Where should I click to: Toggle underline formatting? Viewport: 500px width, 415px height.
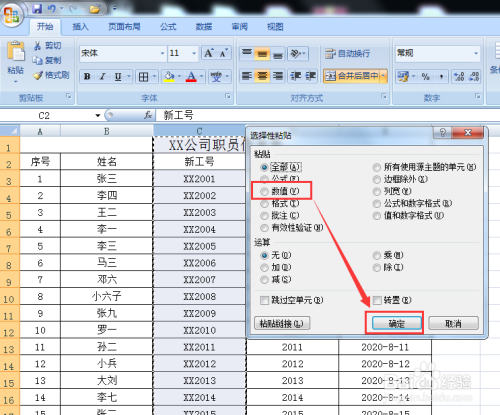click(x=118, y=77)
